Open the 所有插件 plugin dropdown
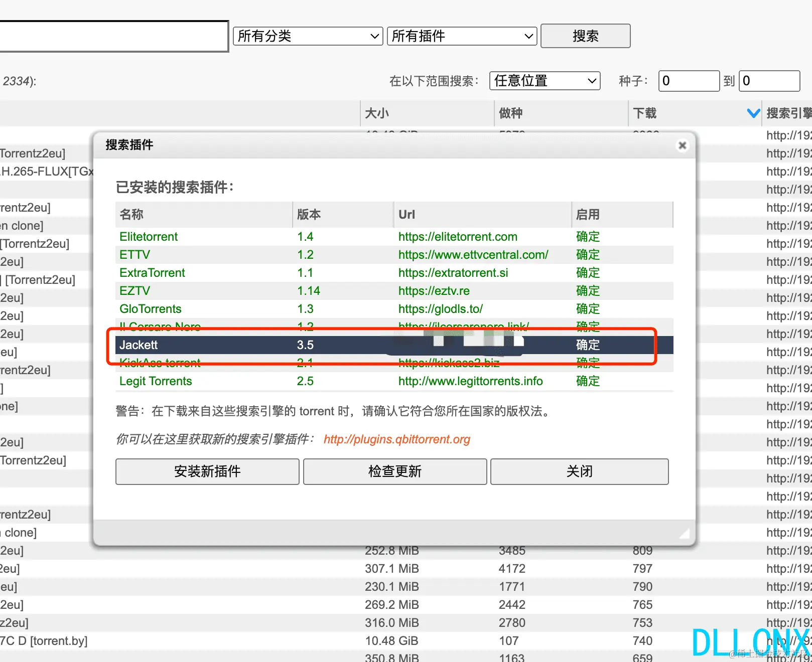812x662 pixels. [x=462, y=36]
